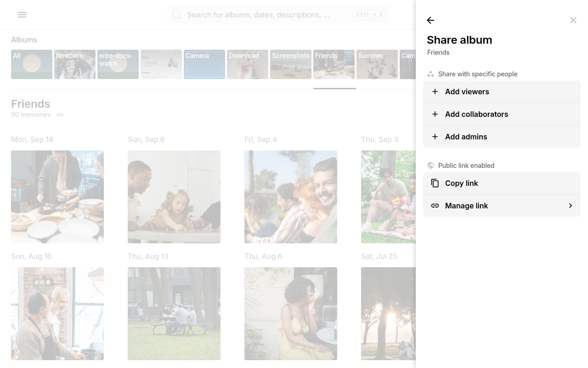Image resolution: width=588 pixels, height=368 pixels.
Task: Choose Add admins
Action: pos(502,137)
